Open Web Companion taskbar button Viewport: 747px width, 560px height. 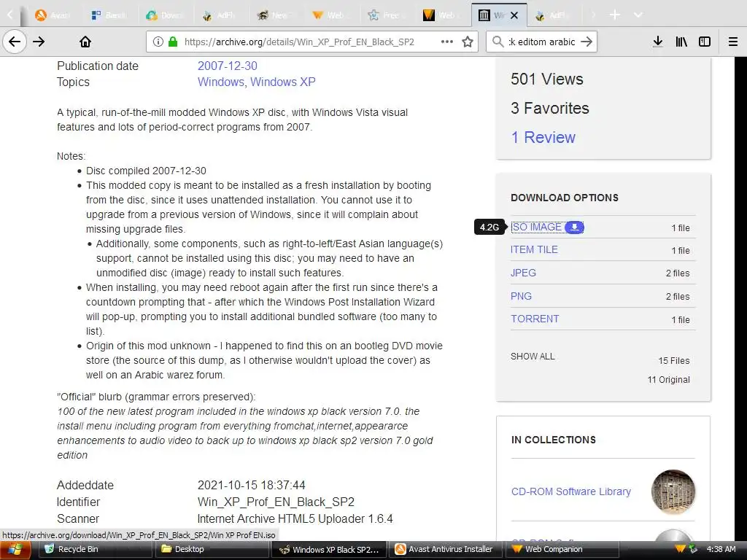coord(562,550)
